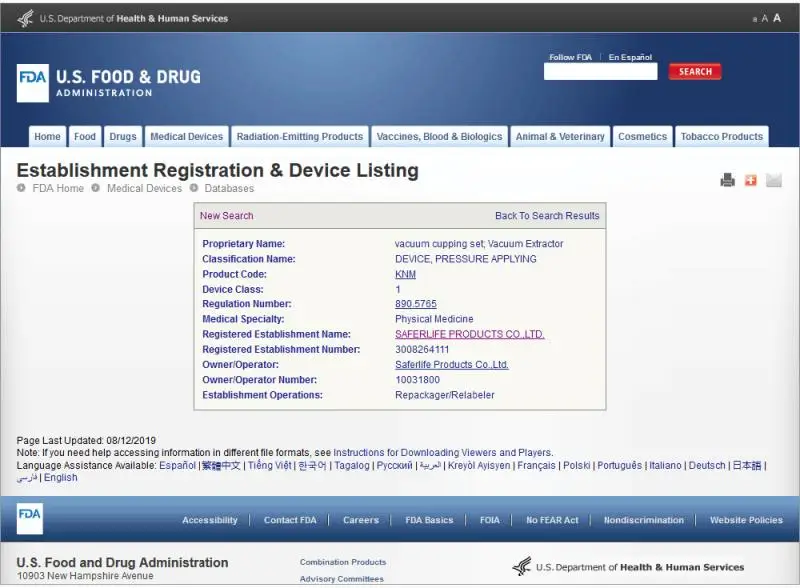Switch to En Español link
Viewport: 800px width, 588px height.
pos(630,57)
